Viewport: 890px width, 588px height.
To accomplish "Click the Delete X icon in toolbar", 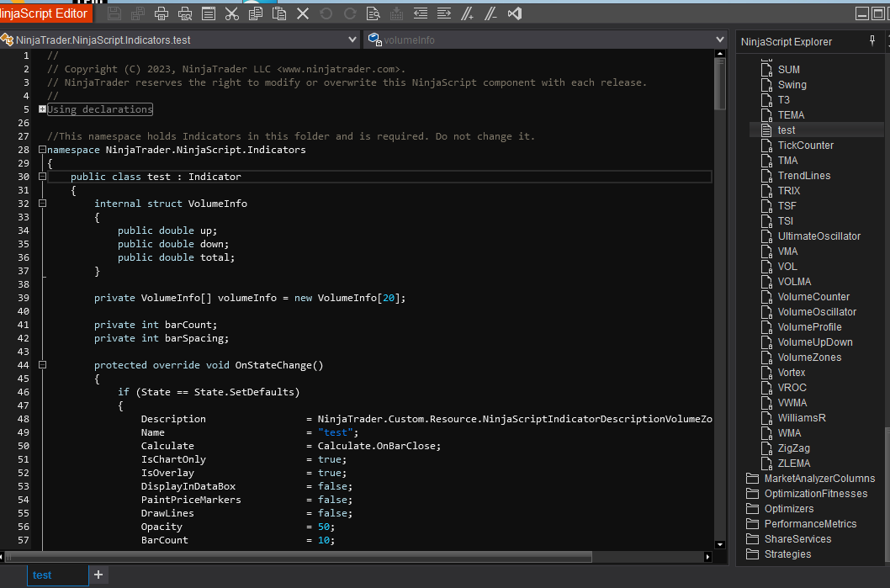I will coord(303,13).
